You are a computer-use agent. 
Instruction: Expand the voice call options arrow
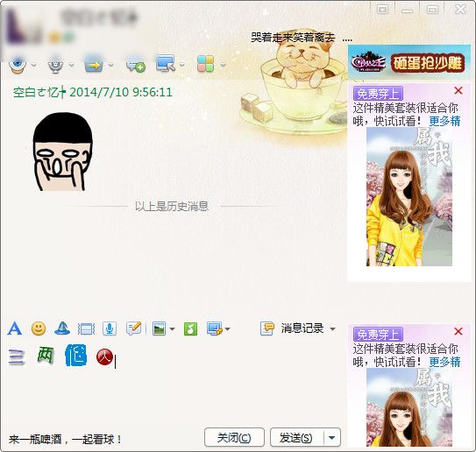click(x=72, y=65)
